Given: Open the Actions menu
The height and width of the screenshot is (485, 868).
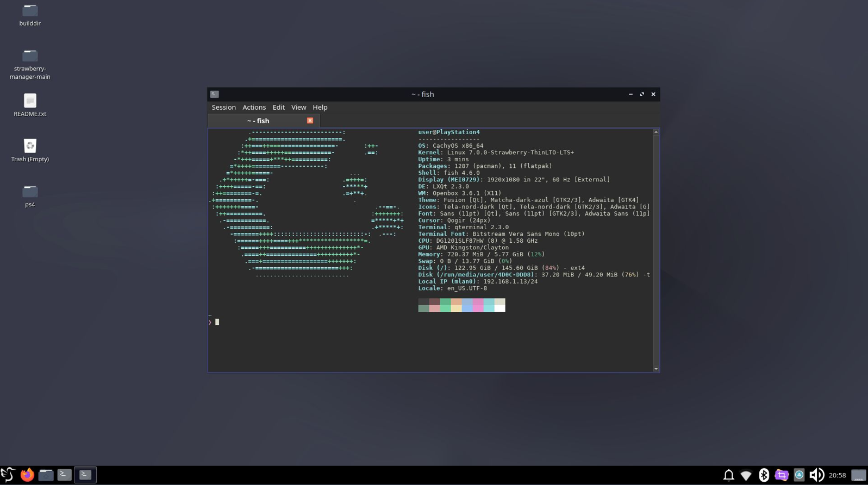Looking at the screenshot, I should click(x=254, y=108).
